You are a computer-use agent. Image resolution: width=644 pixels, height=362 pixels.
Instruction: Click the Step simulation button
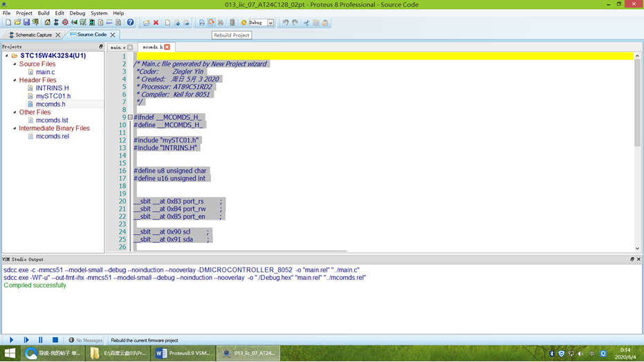26,340
